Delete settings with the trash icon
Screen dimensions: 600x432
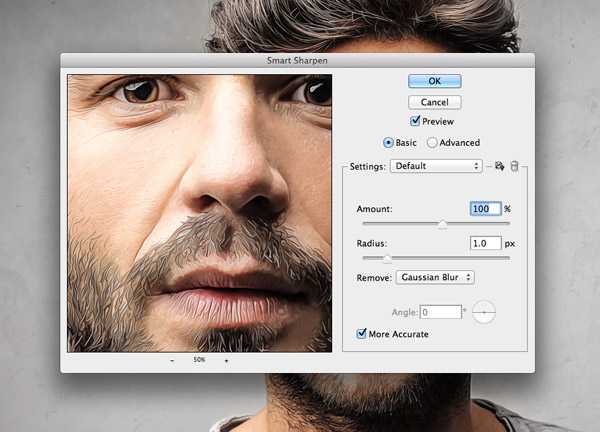(x=515, y=166)
